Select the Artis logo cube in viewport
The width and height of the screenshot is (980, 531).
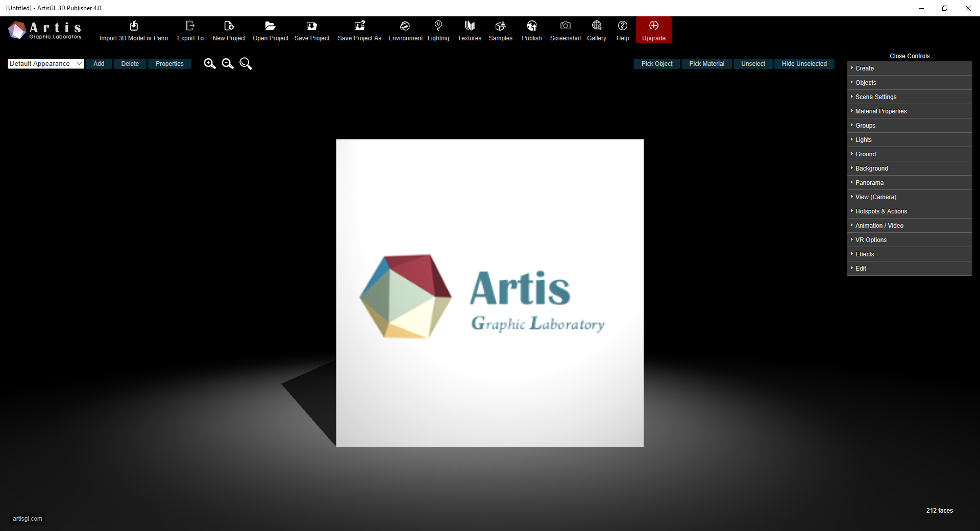[x=489, y=293]
